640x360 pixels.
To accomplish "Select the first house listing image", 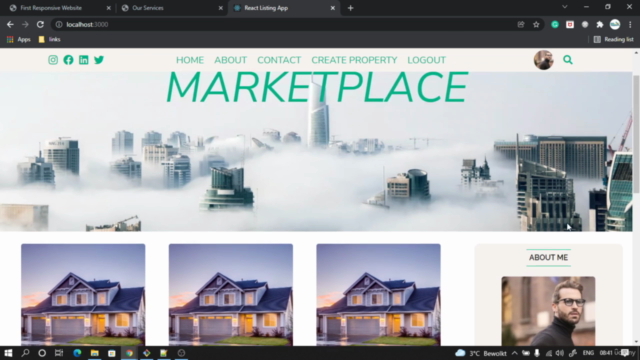I will click(x=83, y=295).
